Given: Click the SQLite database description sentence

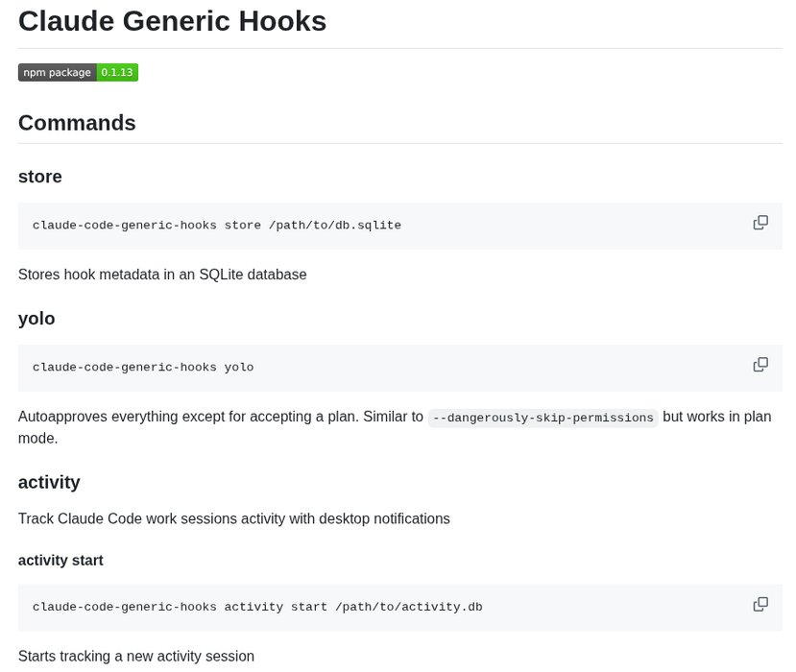Looking at the screenshot, I should tap(162, 275).
